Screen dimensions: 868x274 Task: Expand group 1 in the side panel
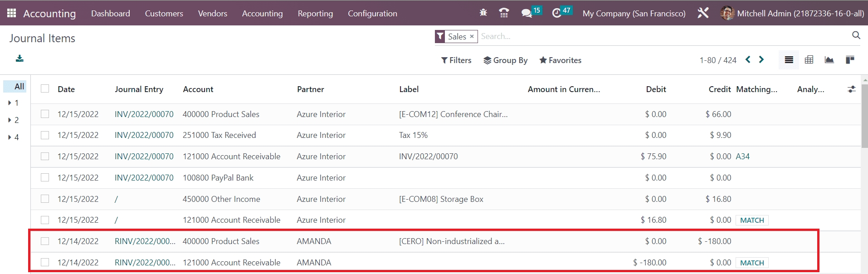coord(10,103)
